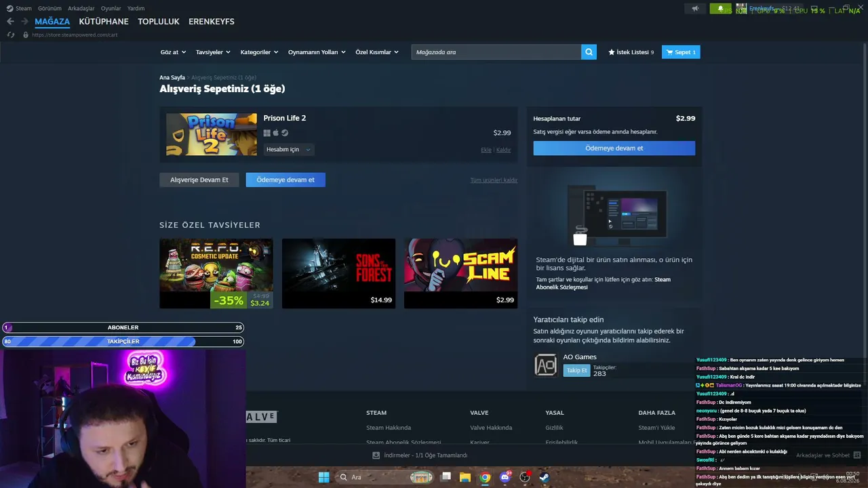868x488 pixels.
Task: Open the Sons of the Forest recommendation
Action: click(338, 273)
